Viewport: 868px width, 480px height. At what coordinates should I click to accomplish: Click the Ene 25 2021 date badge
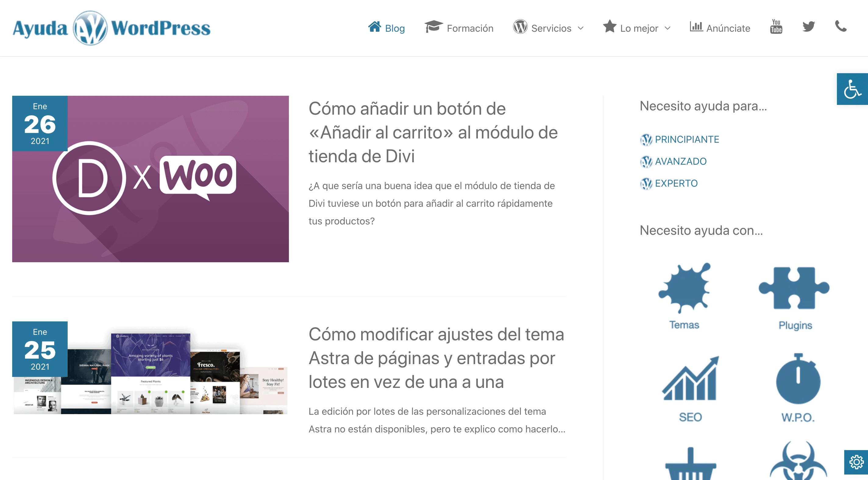click(40, 349)
